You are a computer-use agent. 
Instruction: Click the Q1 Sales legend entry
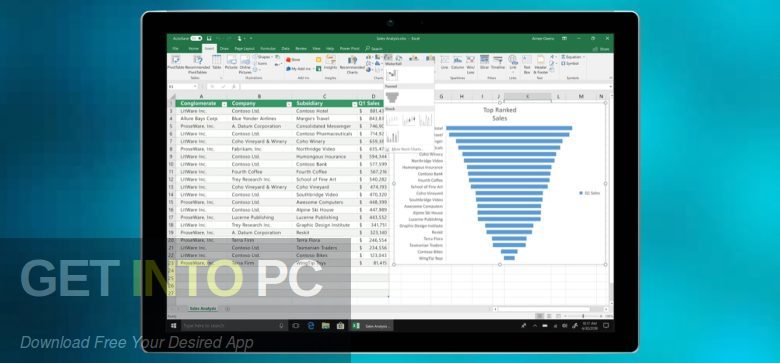(x=589, y=193)
